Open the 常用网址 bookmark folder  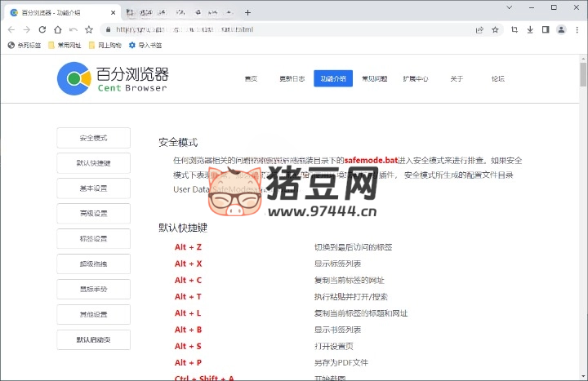63,46
